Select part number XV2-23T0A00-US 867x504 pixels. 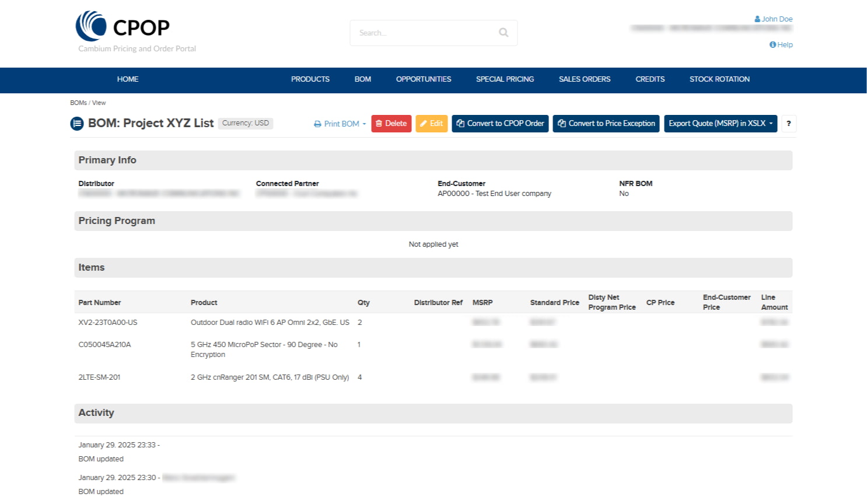pos(108,323)
